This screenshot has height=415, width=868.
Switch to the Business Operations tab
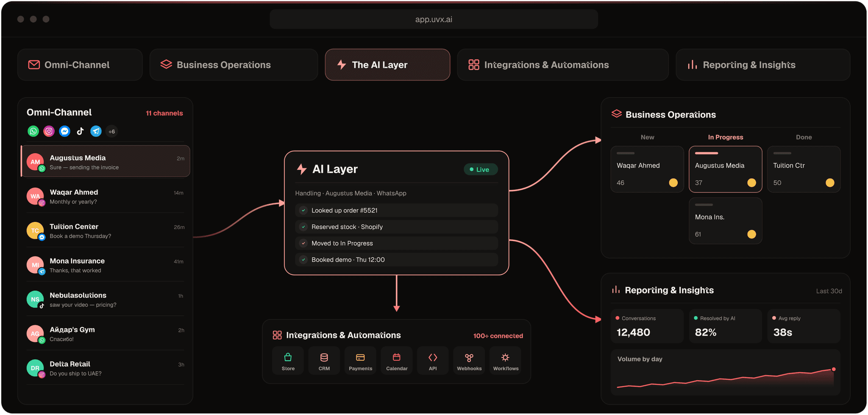click(x=234, y=64)
